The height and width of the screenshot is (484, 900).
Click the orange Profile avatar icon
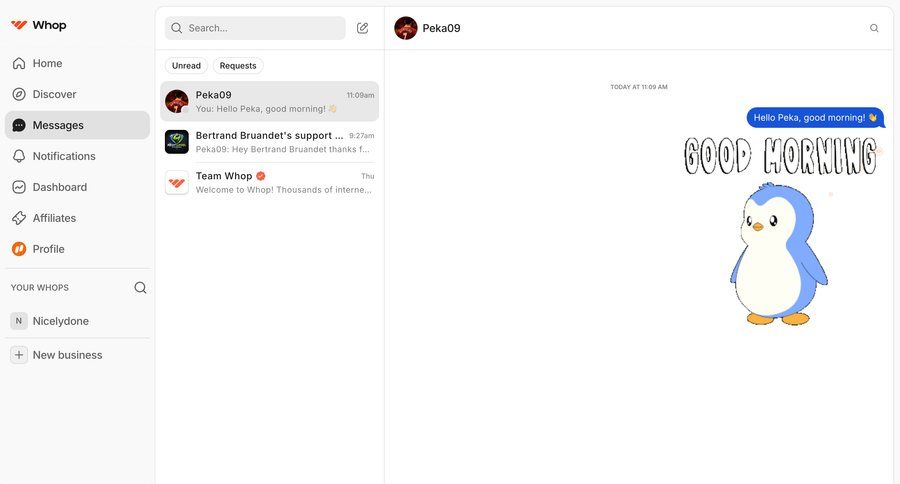click(19, 249)
